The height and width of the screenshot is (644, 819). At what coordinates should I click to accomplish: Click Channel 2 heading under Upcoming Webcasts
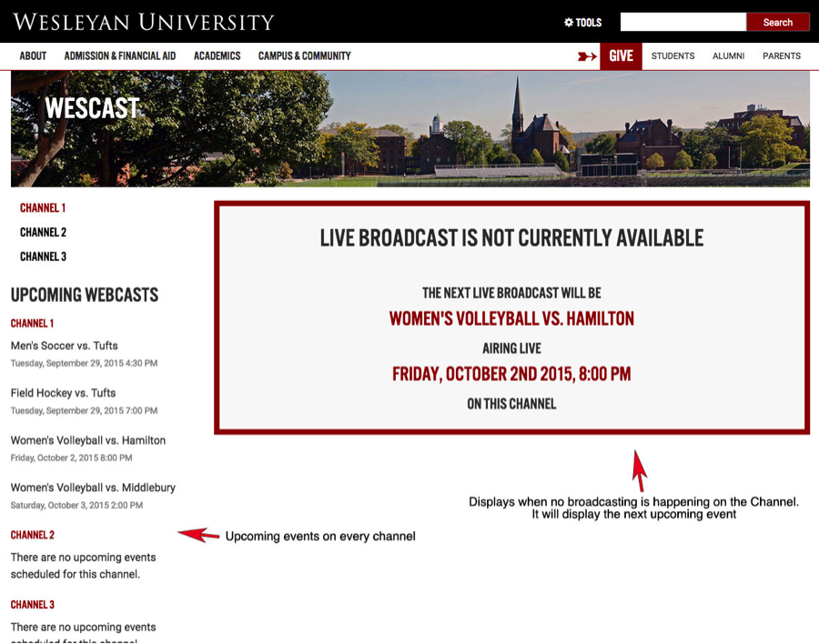pos(33,535)
